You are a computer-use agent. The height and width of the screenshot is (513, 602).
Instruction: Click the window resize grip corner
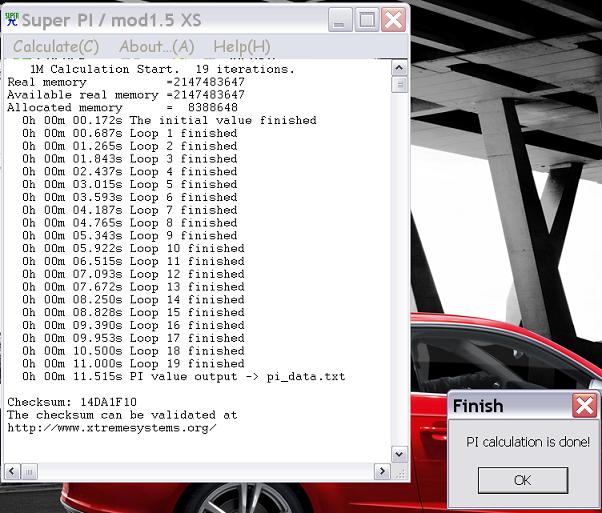pos(400,472)
